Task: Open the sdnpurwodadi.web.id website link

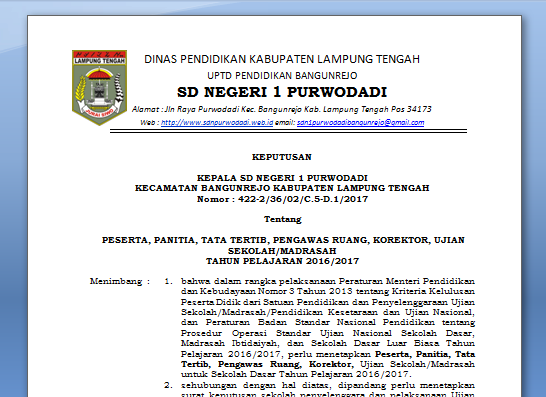Action: click(217, 123)
